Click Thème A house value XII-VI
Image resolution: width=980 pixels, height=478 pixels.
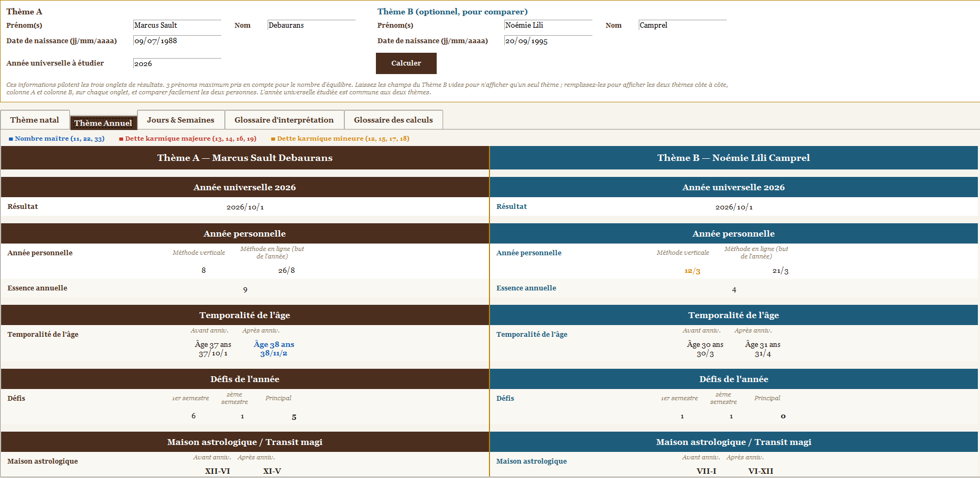218,471
